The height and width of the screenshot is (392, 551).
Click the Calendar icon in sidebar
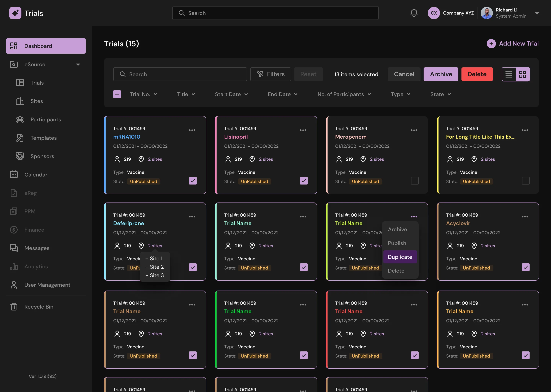pyautogui.click(x=14, y=175)
